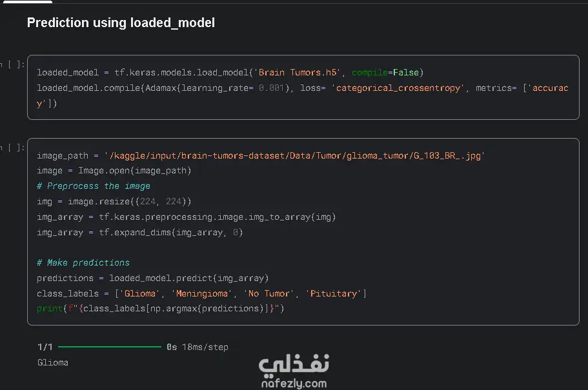The width and height of the screenshot is (588, 390).
Task: Click the 'categorical_crossentropy' loss string
Action: tap(398, 88)
